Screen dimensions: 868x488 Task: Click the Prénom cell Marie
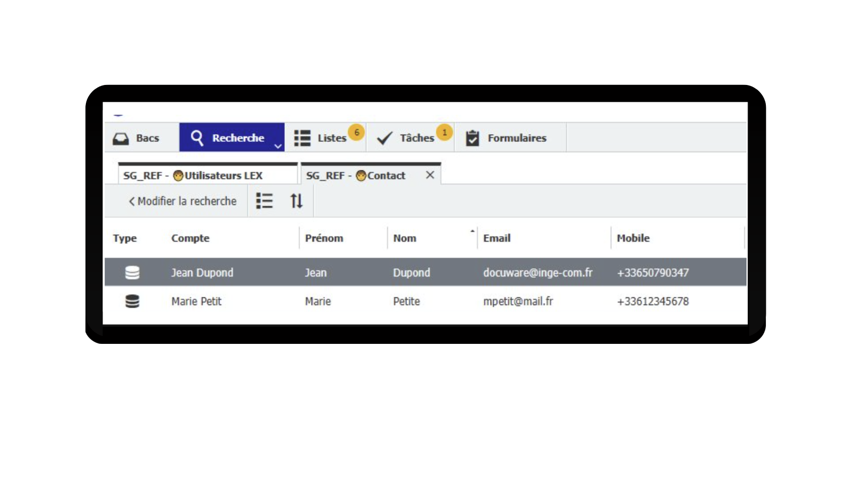pyautogui.click(x=318, y=301)
